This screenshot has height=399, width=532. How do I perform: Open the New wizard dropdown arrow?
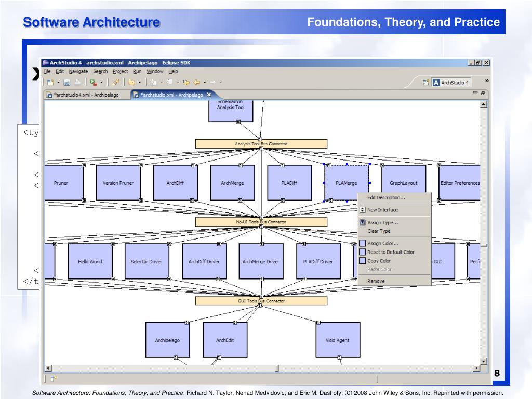[58, 82]
